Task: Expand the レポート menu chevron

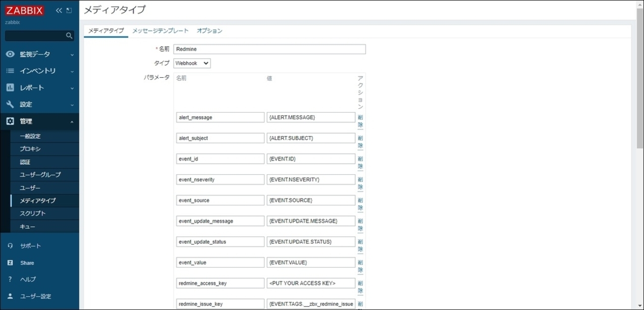Action: point(72,88)
